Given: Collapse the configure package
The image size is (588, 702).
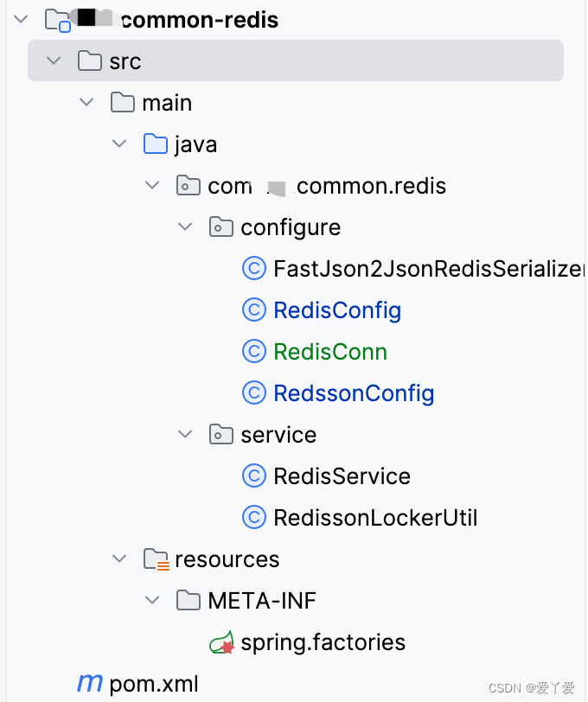Looking at the screenshot, I should point(185,227).
